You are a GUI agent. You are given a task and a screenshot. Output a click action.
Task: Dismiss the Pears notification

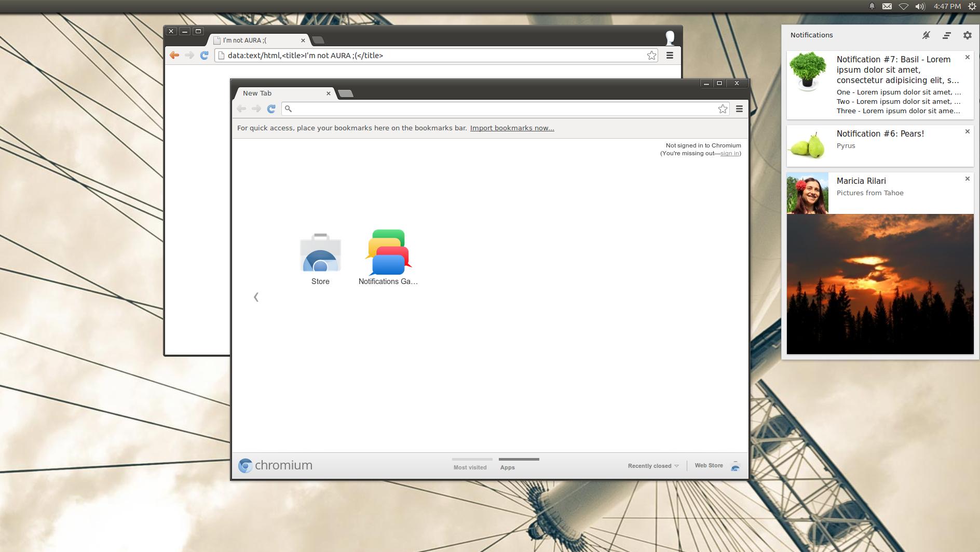coord(968,131)
